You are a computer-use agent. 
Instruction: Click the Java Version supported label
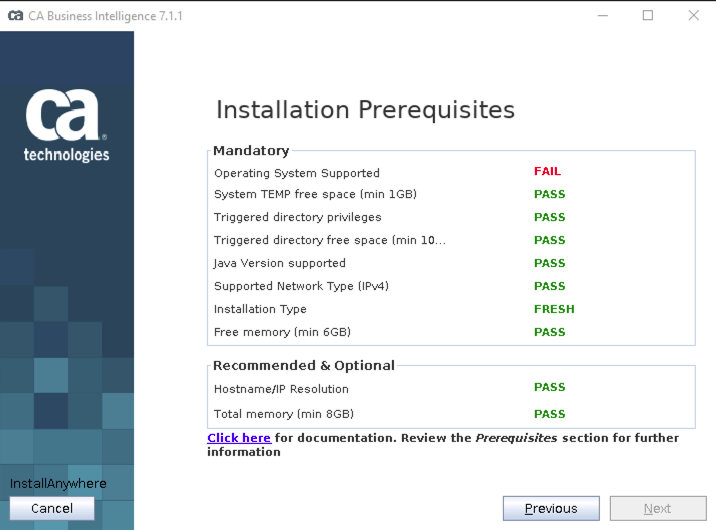[279, 263]
